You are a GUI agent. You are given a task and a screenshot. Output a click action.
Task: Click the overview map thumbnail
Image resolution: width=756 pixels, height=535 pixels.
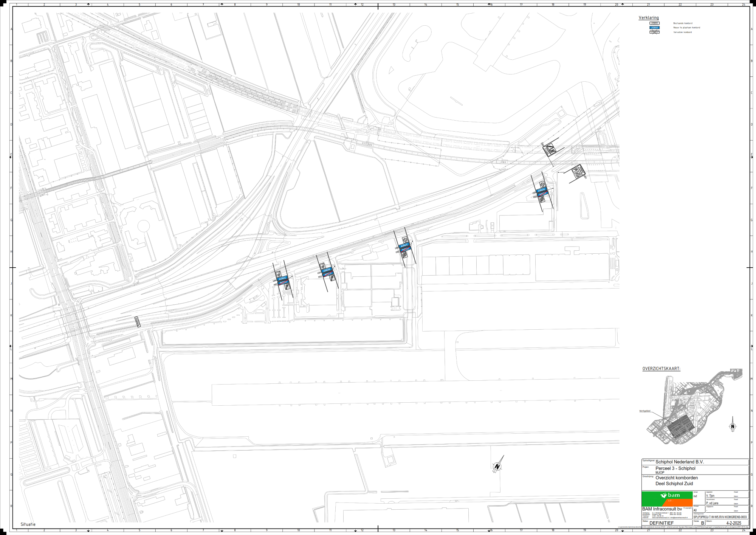[x=692, y=408]
